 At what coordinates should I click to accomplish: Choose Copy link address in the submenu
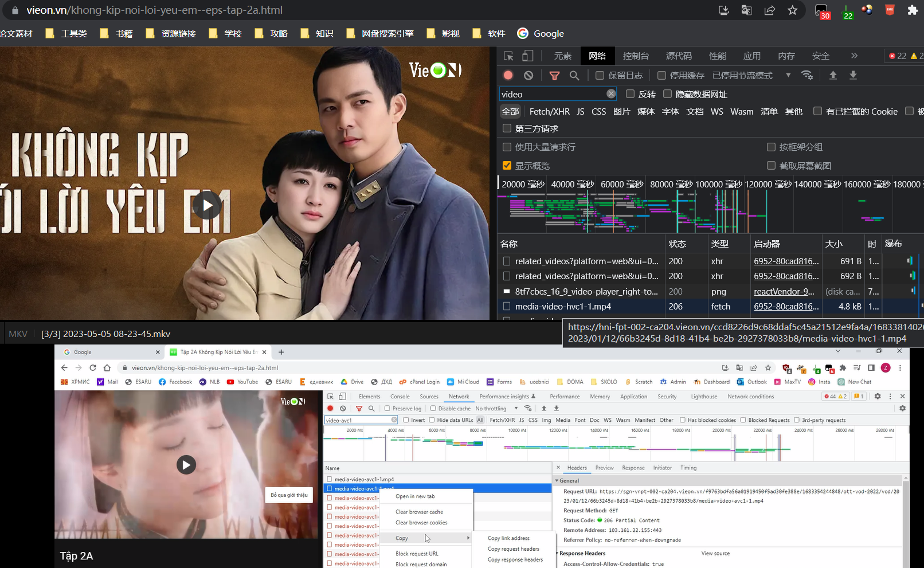pos(508,538)
